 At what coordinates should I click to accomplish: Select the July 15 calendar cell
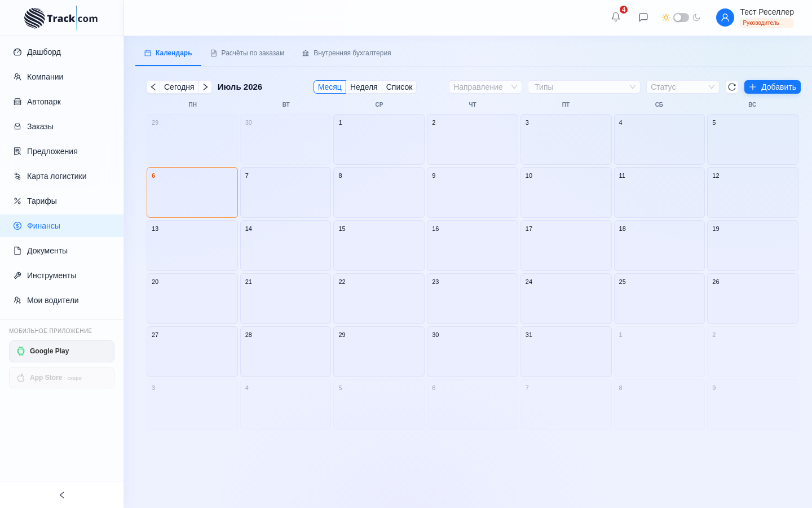379,246
